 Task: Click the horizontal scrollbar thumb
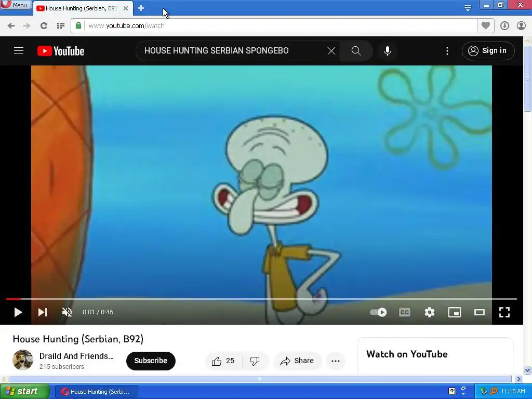260,379
